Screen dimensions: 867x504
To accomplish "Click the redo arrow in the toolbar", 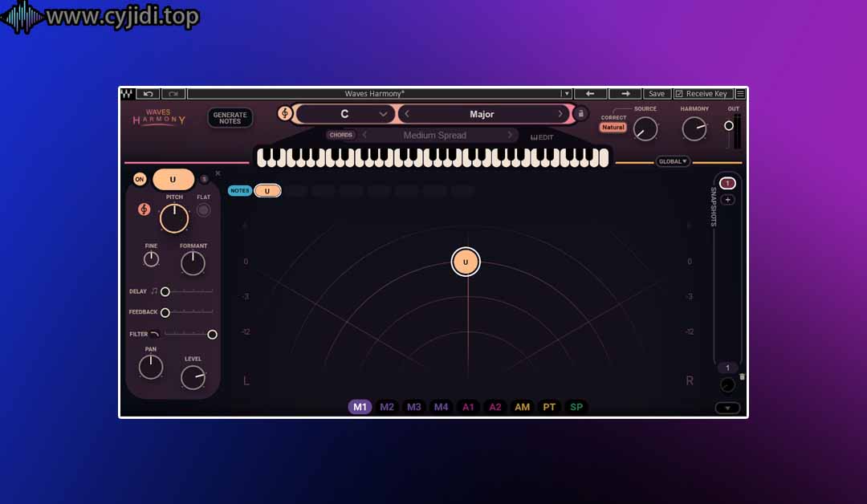I will click(173, 93).
